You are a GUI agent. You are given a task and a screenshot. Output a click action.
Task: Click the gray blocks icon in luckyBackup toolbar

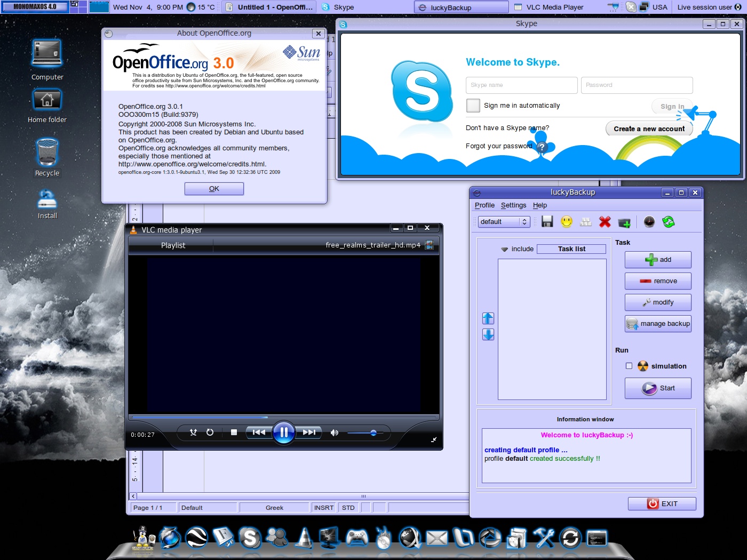586,222
